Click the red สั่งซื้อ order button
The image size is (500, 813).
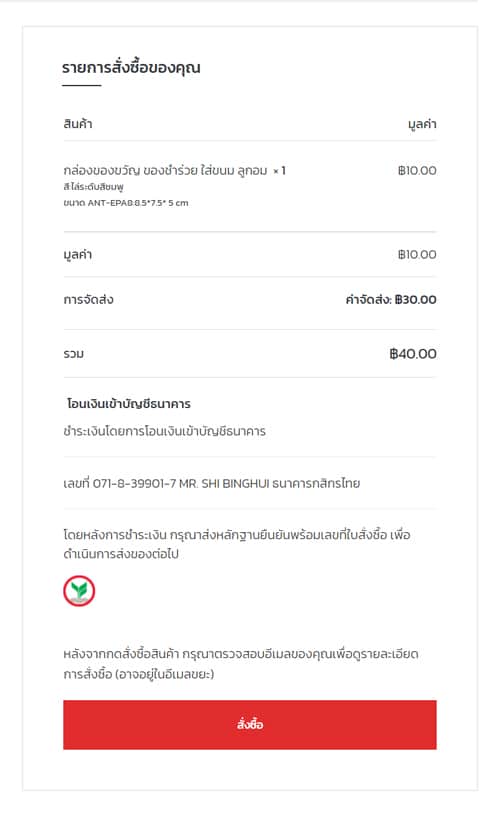click(x=249, y=724)
